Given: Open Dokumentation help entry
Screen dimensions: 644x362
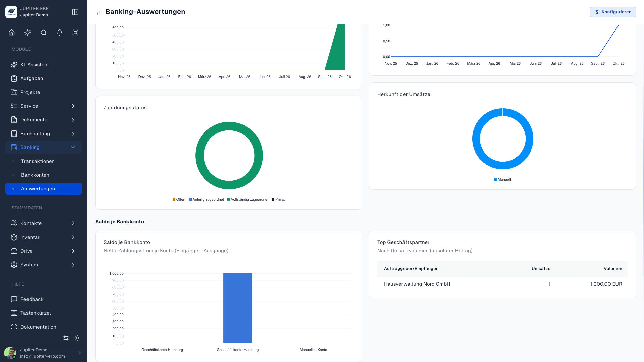Looking at the screenshot, I should pos(44,327).
